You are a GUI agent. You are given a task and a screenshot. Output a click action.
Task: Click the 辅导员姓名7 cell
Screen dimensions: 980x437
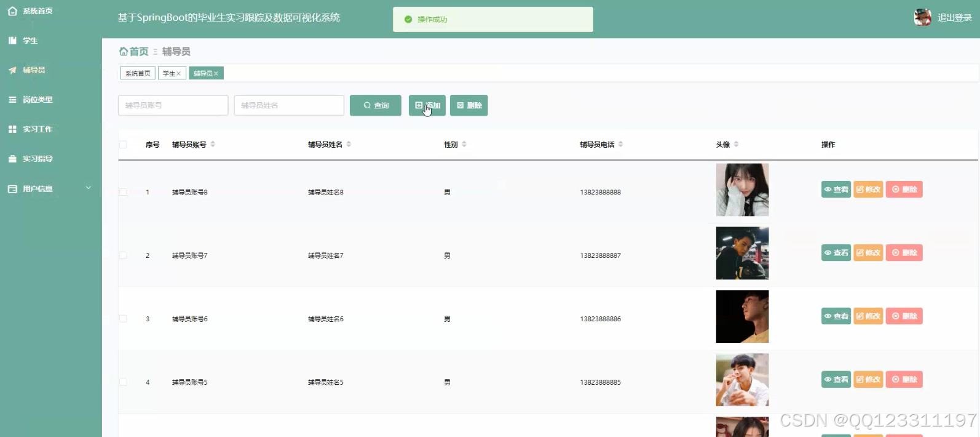326,255
